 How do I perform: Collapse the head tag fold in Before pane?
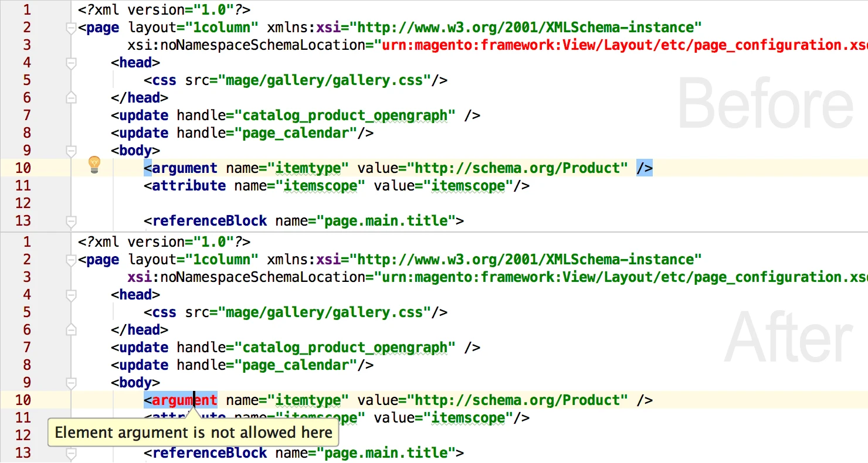click(71, 63)
